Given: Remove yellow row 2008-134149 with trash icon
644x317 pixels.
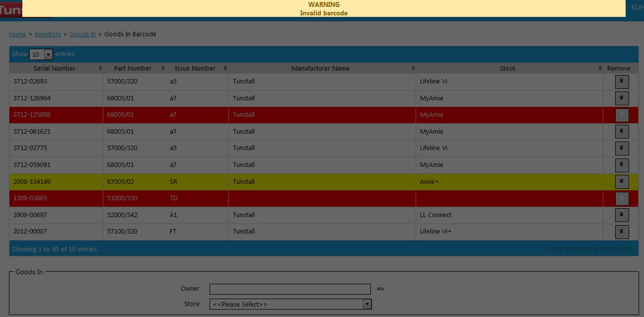Looking at the screenshot, I should click(x=622, y=182).
